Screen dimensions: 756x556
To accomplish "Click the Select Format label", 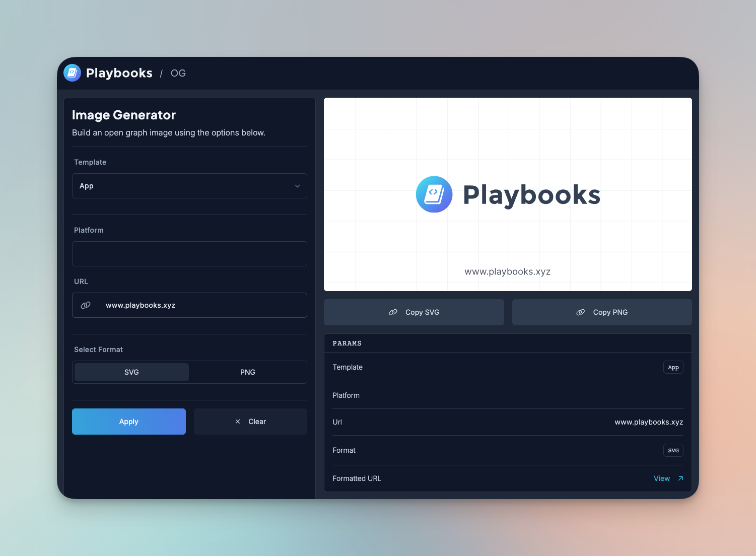I will click(98, 350).
